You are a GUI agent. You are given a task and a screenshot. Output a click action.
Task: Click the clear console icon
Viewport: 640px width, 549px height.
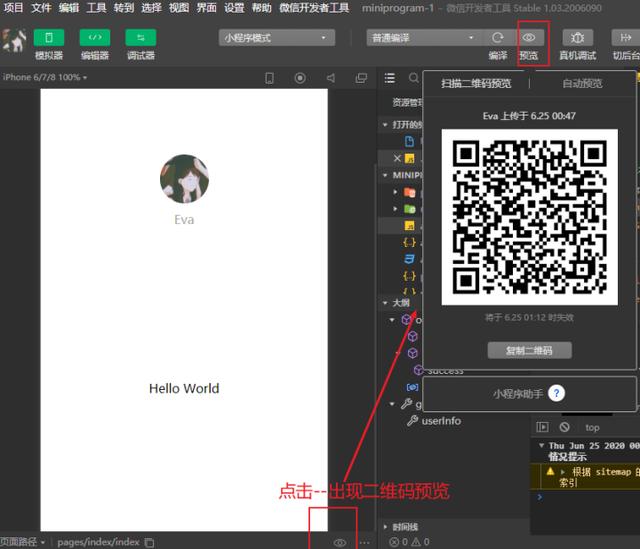coord(564,427)
